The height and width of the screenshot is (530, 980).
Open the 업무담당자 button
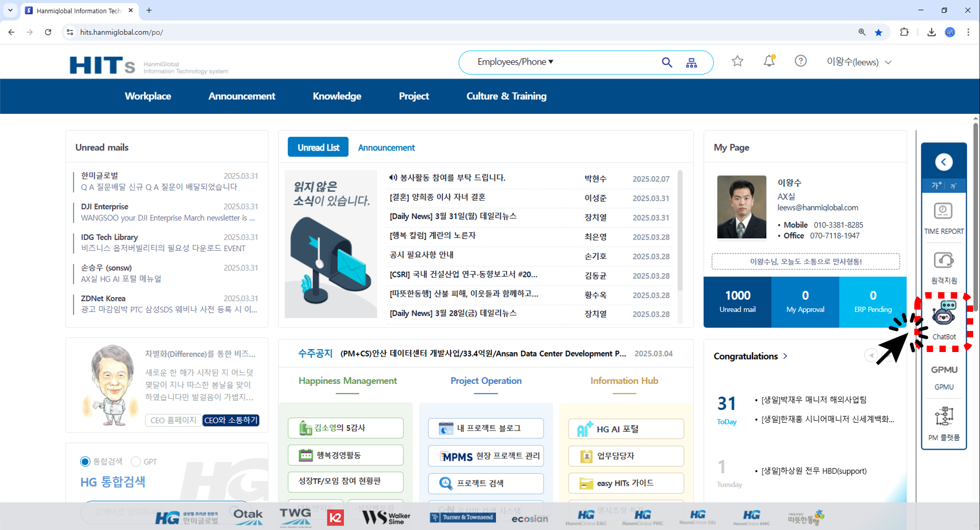[x=626, y=456]
